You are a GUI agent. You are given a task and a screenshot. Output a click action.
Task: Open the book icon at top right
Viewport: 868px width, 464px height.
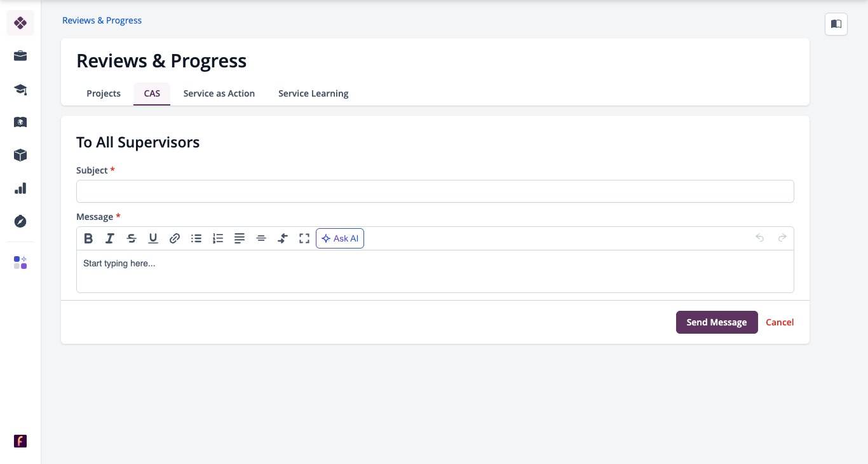[836, 24]
